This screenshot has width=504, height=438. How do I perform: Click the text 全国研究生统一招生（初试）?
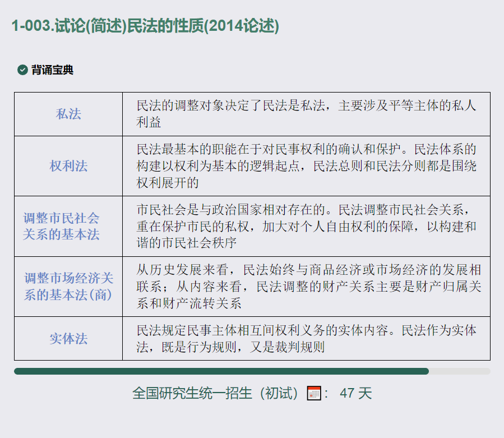(215, 393)
